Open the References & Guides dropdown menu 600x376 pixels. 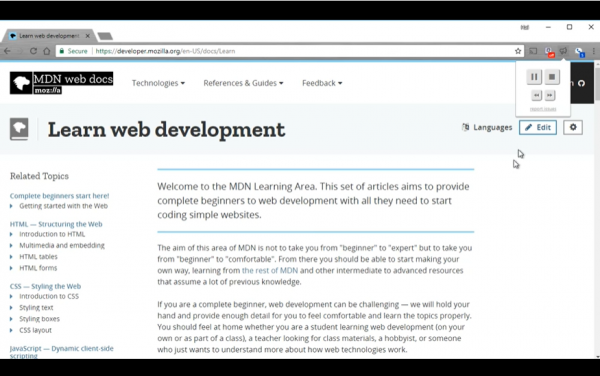243,83
